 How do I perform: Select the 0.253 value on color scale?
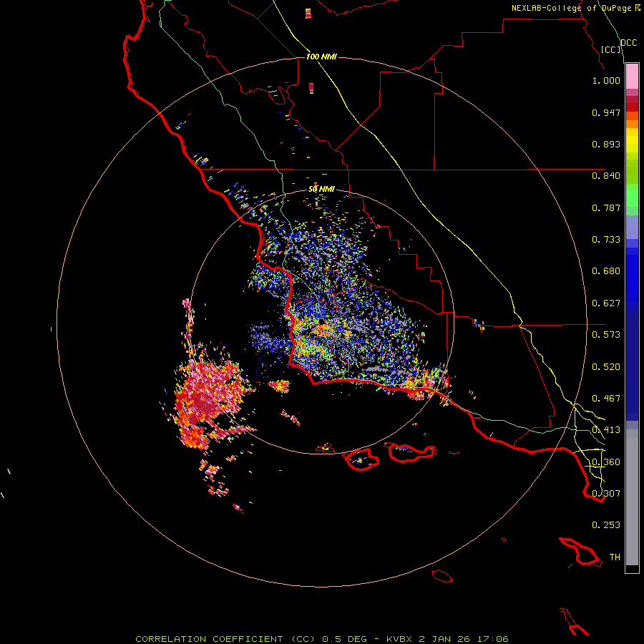point(606,525)
